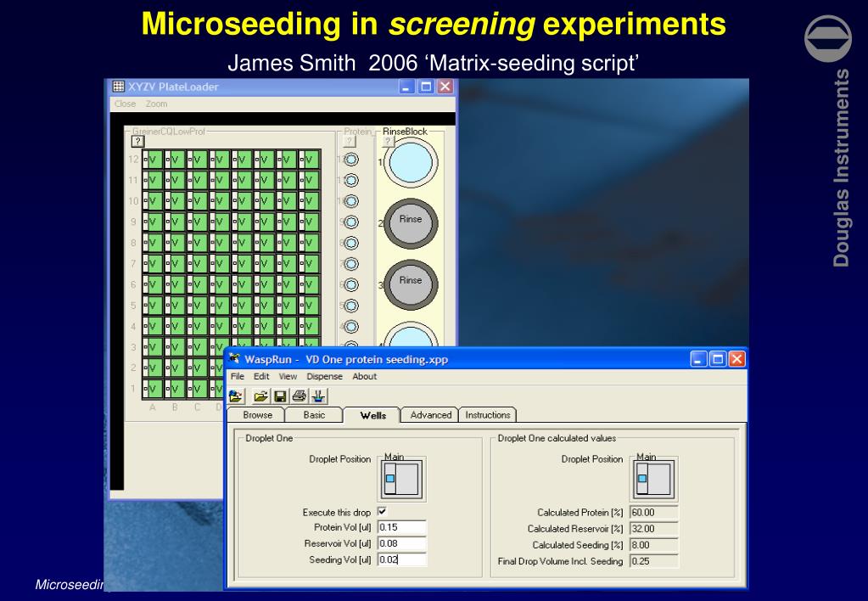Open the Edit menu in WaspRun
This screenshot has width=868, height=601.
tap(261, 376)
